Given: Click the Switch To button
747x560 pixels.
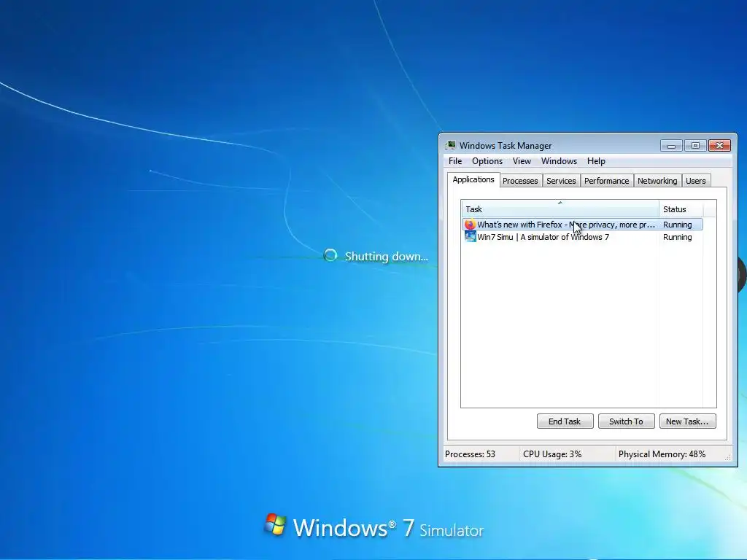Looking at the screenshot, I should click(x=626, y=421).
